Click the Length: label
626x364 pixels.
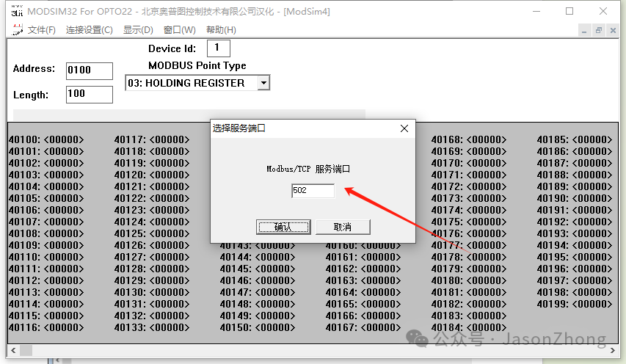click(31, 95)
